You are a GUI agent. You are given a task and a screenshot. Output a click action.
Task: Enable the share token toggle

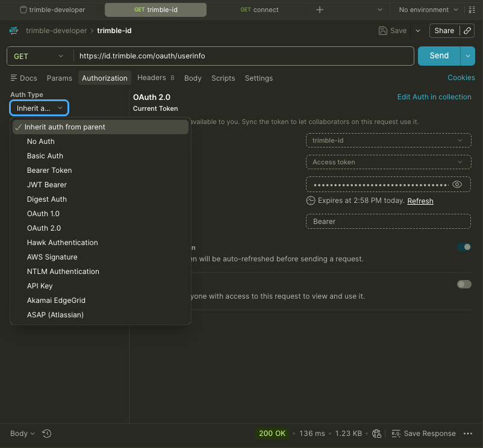click(x=464, y=284)
